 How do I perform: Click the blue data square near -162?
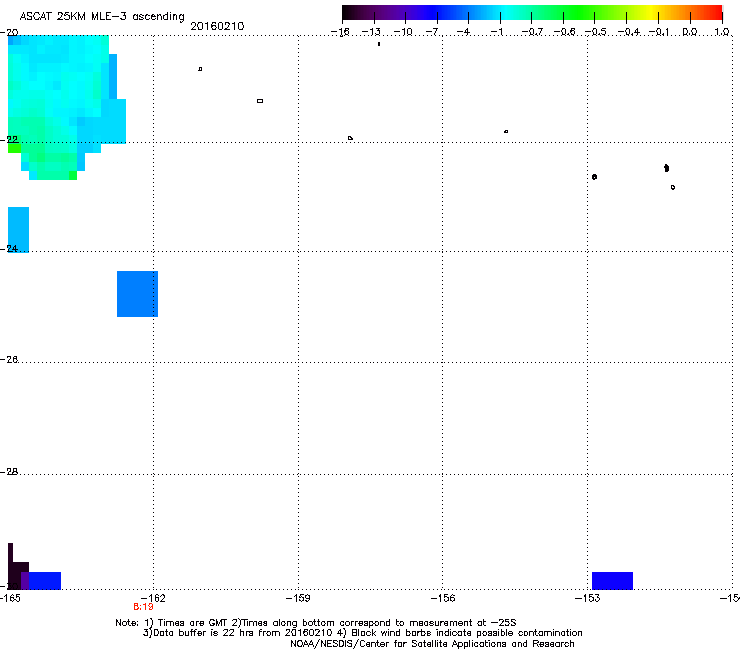pyautogui.click(x=137, y=294)
